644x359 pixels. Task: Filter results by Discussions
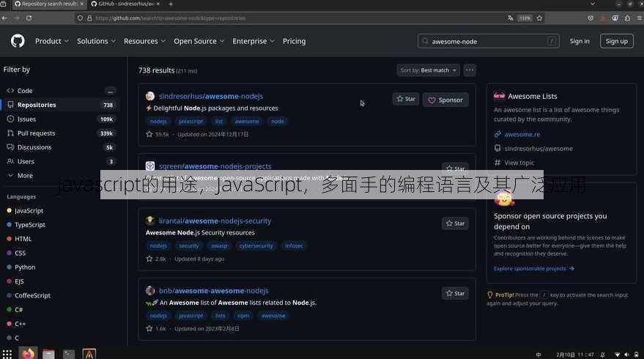tap(61, 147)
